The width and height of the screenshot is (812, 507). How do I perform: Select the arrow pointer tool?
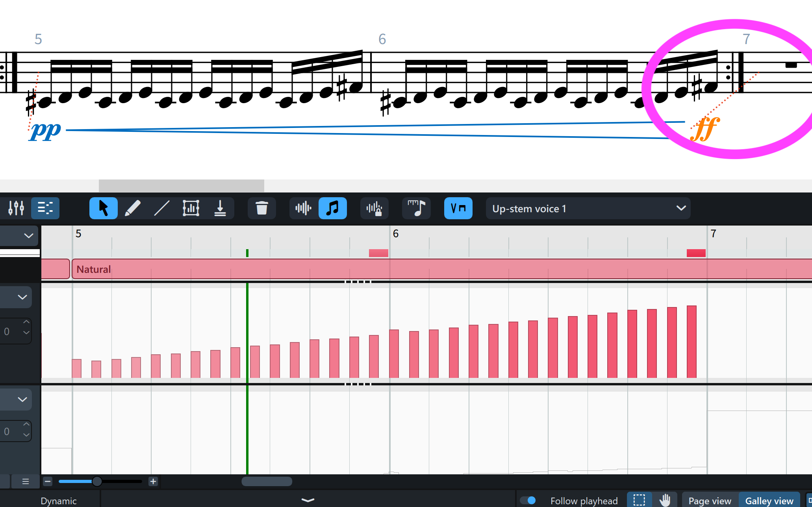(103, 208)
